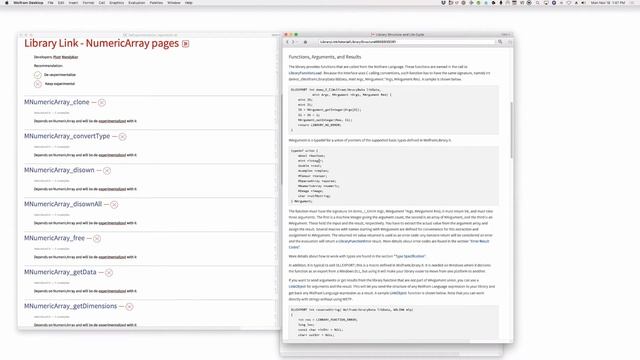Open the MNumericArray_getData heading
Image resolution: width=640 pixels, height=360 pixels.
(x=60, y=272)
